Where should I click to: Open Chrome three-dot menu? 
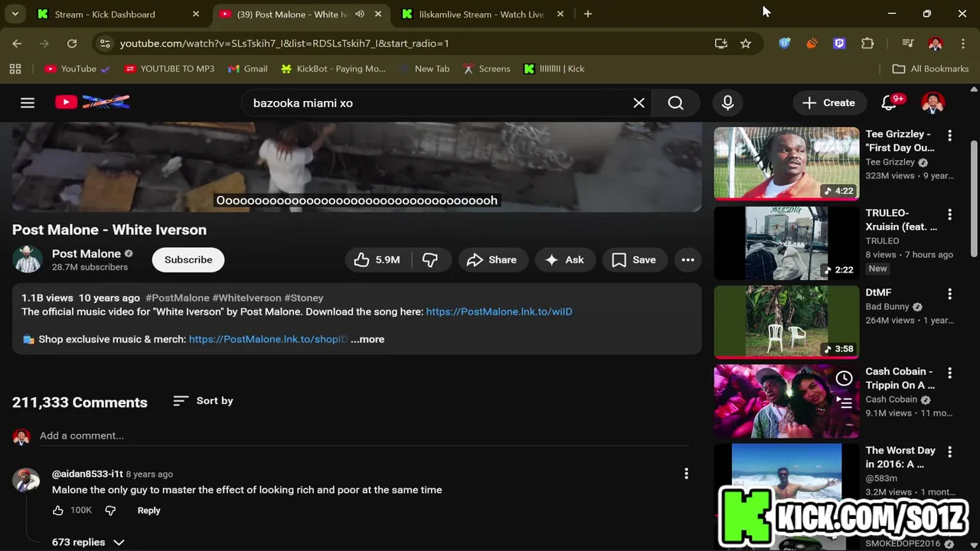pos(962,44)
